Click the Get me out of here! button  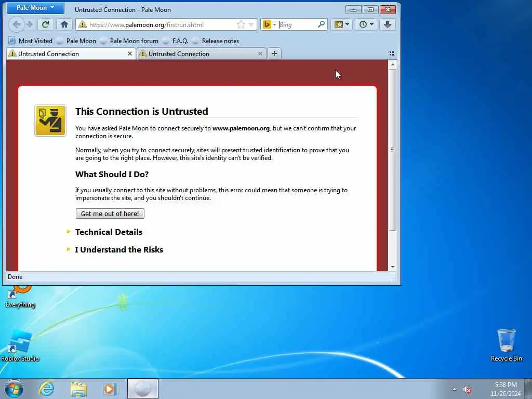tap(110, 214)
